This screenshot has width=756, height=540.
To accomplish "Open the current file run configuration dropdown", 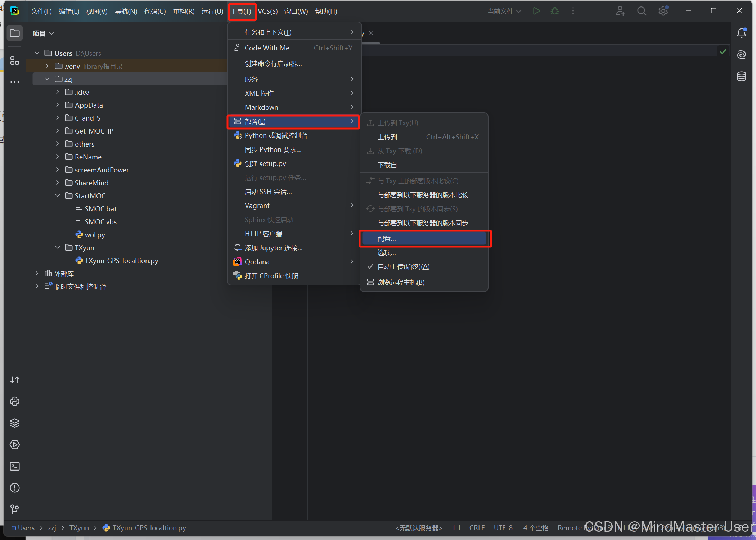I will [x=504, y=12].
